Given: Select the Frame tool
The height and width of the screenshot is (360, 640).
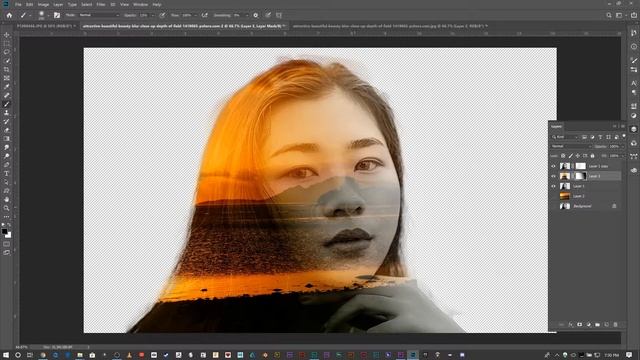Looking at the screenshot, I should (x=7, y=78).
